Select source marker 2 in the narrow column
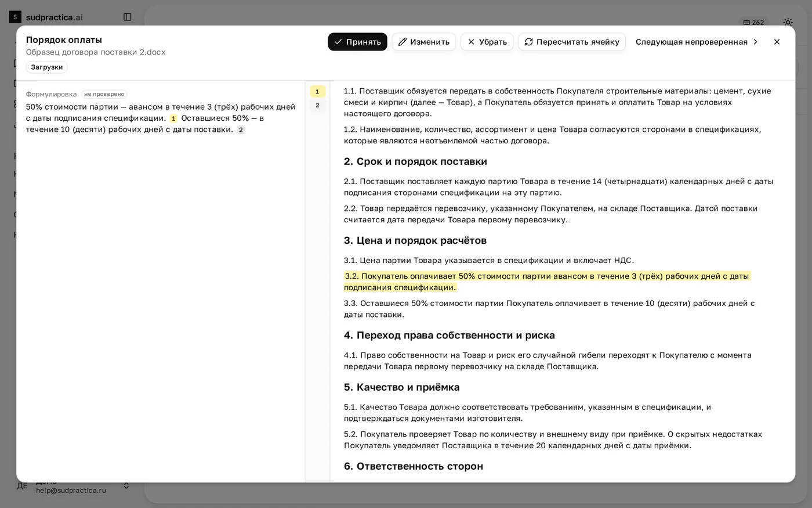 coord(317,106)
